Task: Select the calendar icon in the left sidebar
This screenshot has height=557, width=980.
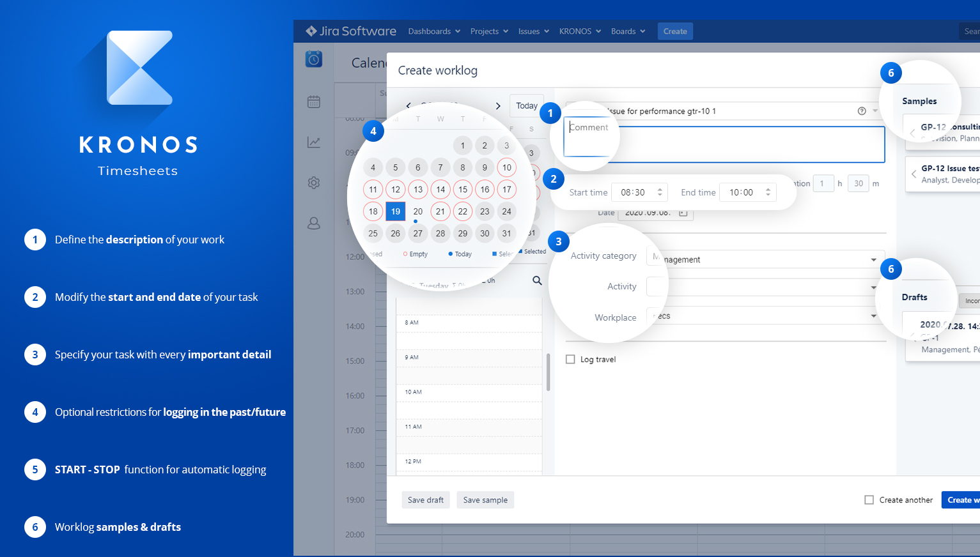Action: tap(313, 101)
